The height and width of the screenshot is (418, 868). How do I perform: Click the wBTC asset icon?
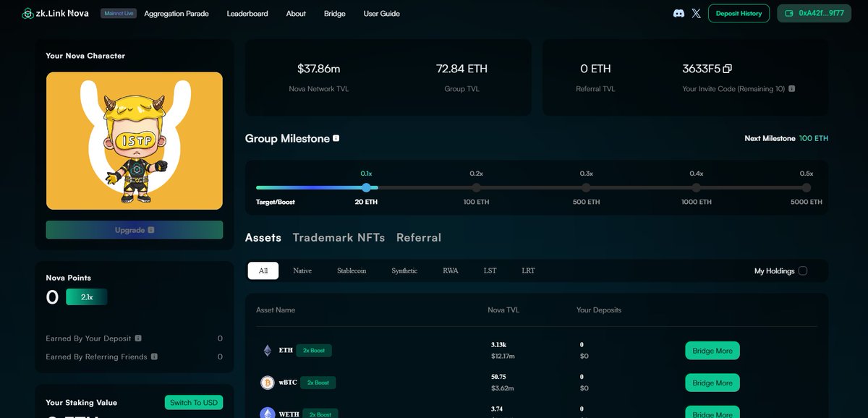[x=268, y=383]
